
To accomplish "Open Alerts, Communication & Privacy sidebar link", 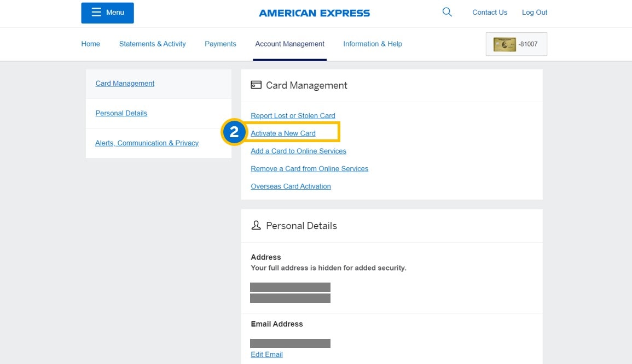I will coord(147,143).
